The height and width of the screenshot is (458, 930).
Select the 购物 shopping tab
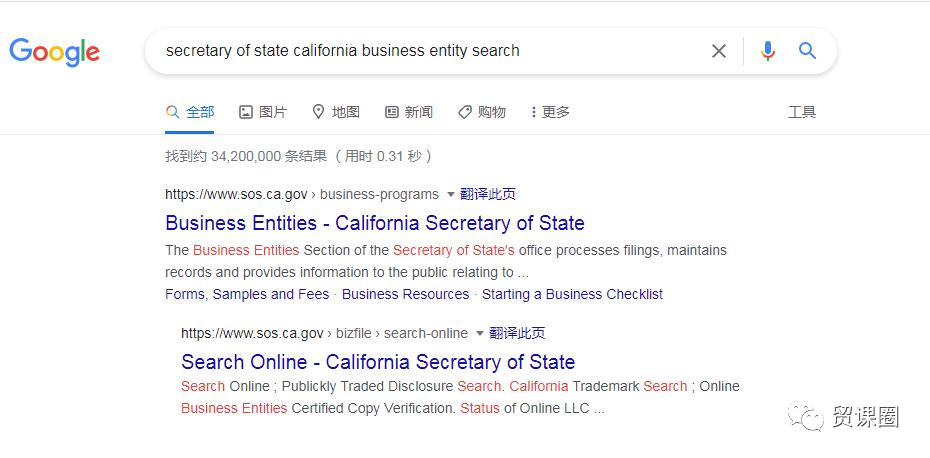[482, 112]
